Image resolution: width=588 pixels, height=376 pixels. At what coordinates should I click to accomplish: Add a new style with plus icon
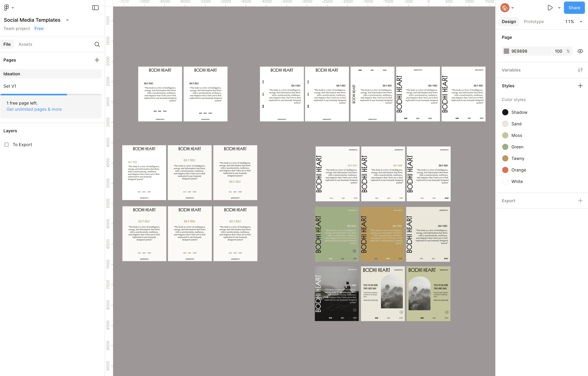(580, 86)
